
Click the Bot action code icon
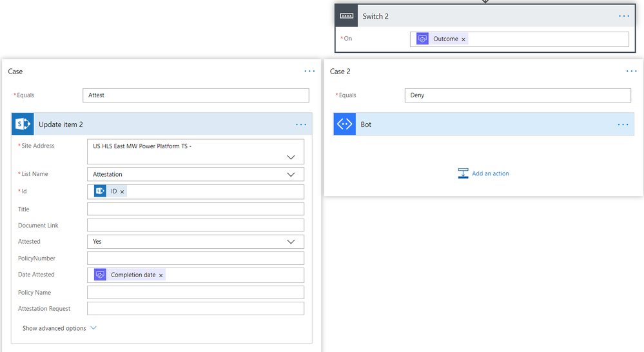345,124
